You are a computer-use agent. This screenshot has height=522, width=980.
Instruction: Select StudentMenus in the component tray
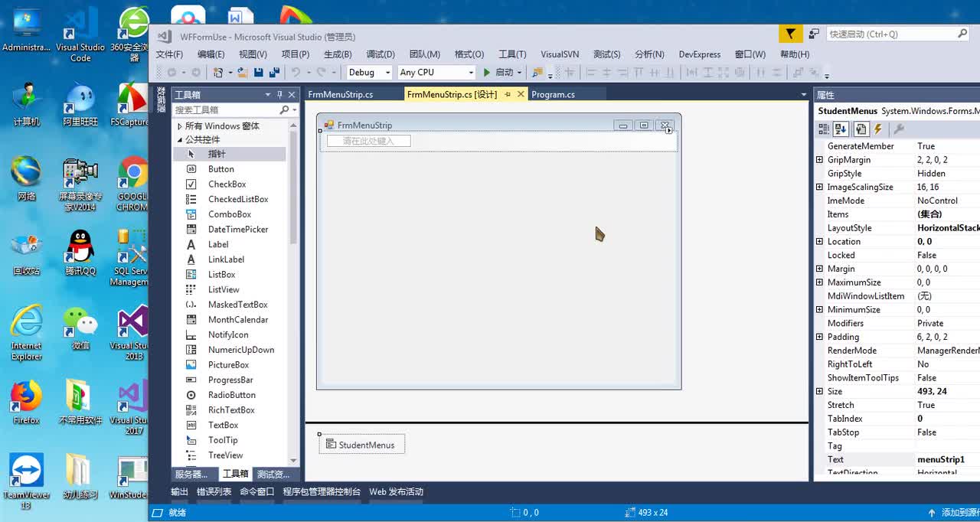click(361, 445)
